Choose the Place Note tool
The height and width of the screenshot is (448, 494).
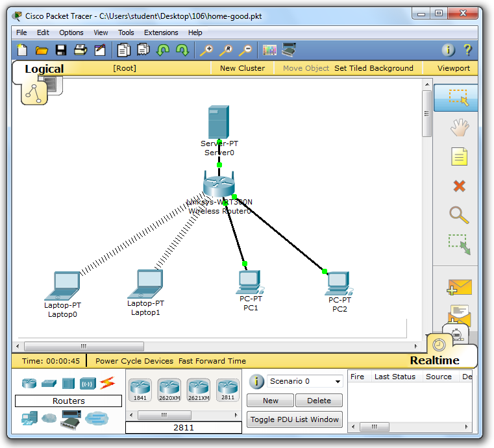(459, 156)
